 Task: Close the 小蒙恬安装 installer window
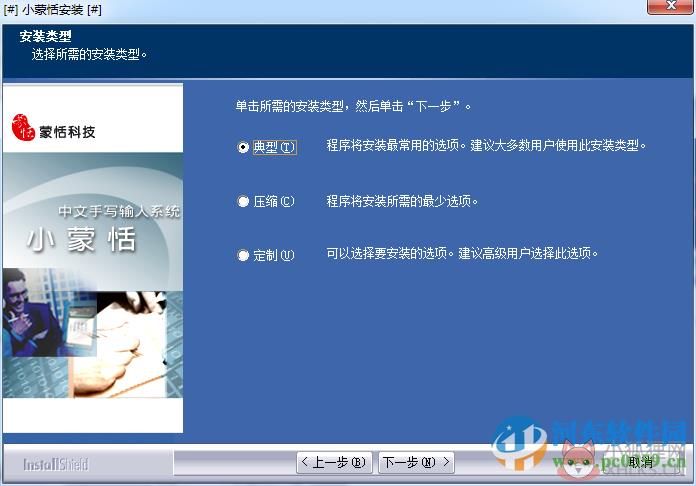[x=671, y=6]
